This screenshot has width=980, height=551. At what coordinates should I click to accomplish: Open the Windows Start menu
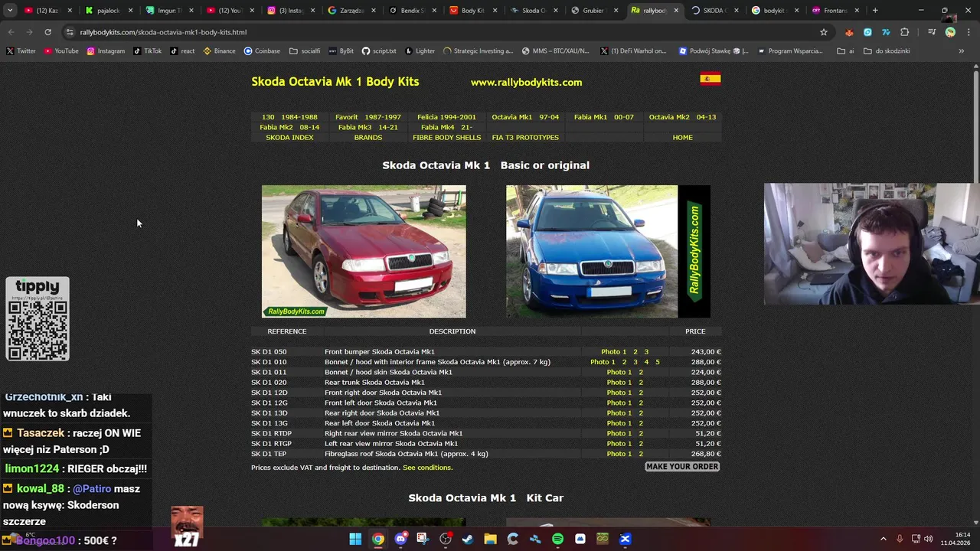pos(355,539)
